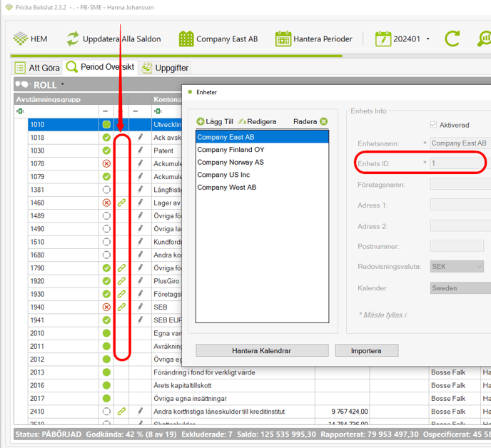Click the link icon on row 1940
The image size is (491, 448).
click(121, 307)
